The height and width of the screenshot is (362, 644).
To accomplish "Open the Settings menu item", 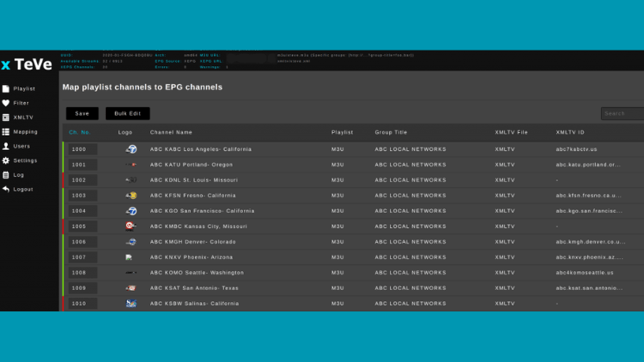I will [25, 160].
